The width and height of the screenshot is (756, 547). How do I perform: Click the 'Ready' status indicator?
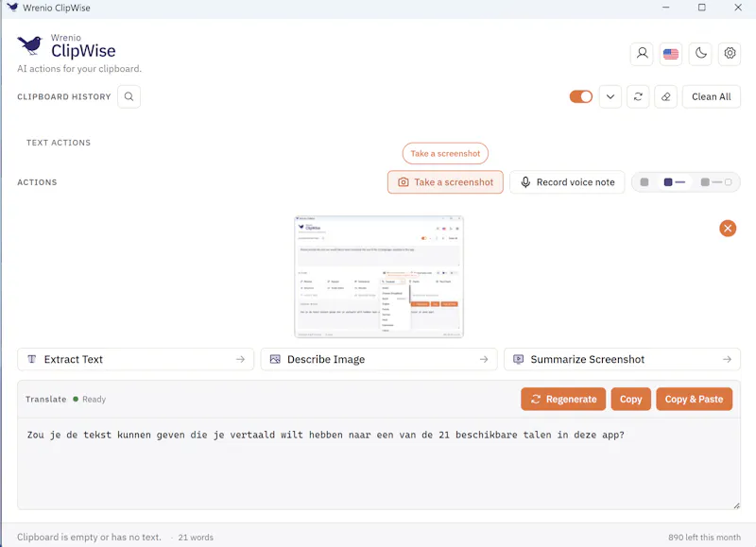90,399
